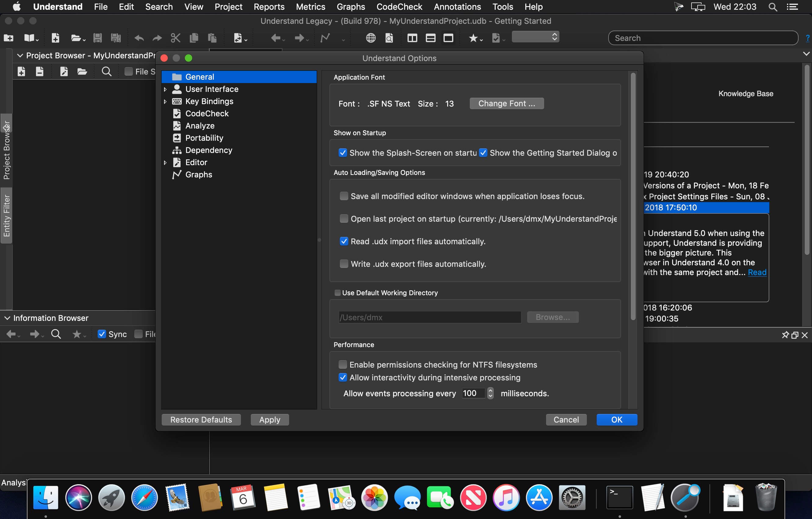812x519 pixels.
Task: Follow the Read link in Getting Started
Action: pyautogui.click(x=757, y=272)
